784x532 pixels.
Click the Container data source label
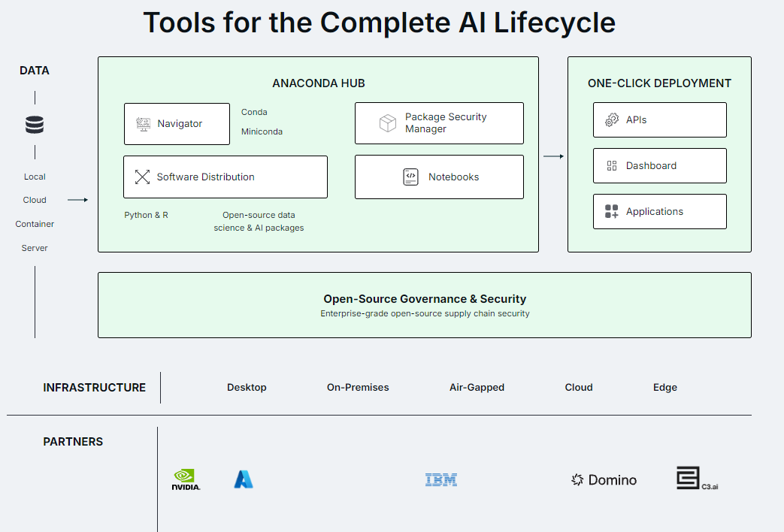(x=35, y=224)
